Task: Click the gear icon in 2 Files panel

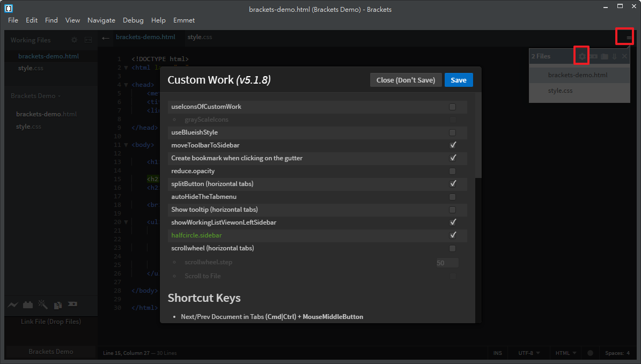Action: point(582,56)
